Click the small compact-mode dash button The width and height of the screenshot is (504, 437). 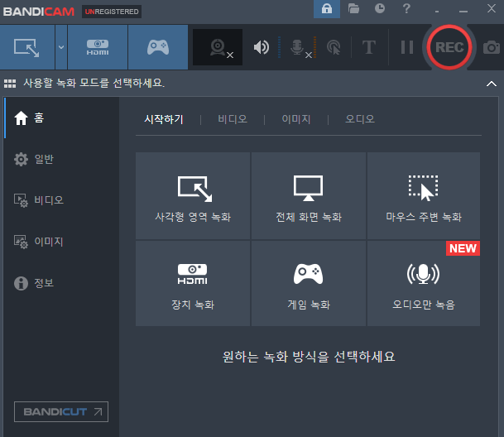click(436, 12)
